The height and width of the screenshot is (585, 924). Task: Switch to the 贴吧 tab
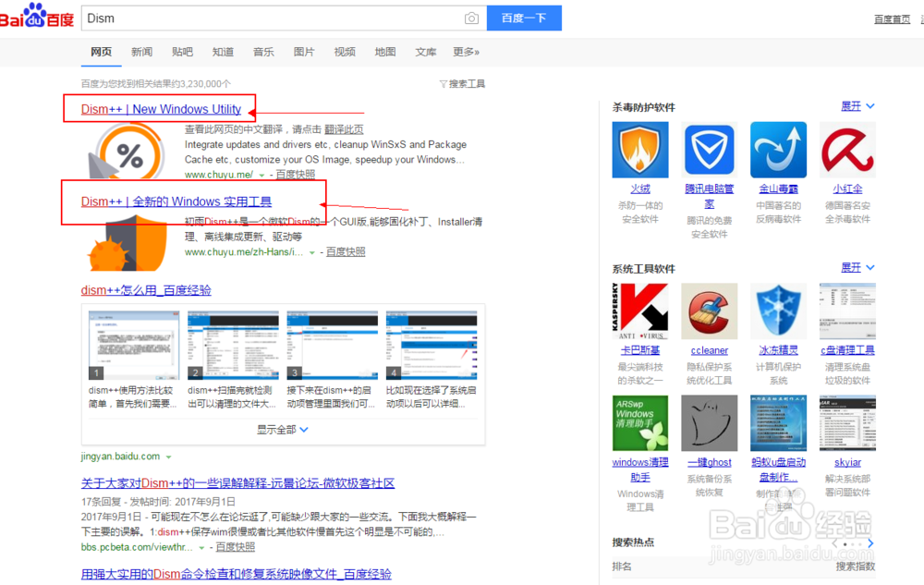tap(182, 52)
